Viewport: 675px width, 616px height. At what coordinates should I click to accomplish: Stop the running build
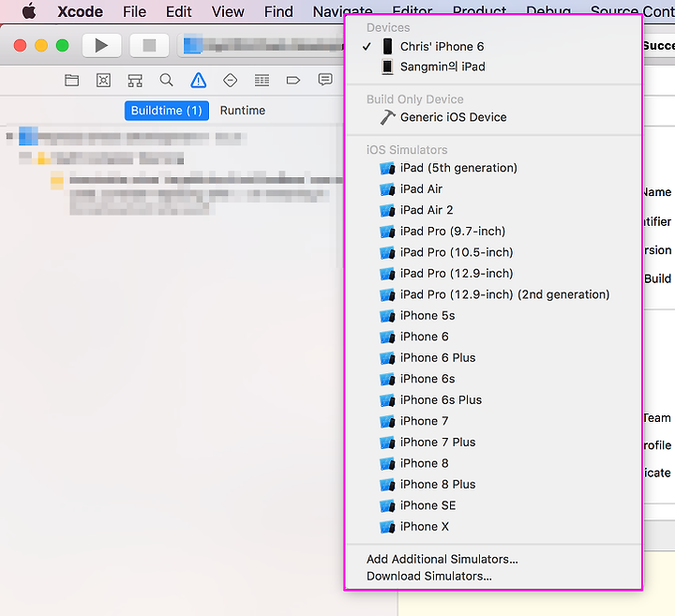coord(149,45)
